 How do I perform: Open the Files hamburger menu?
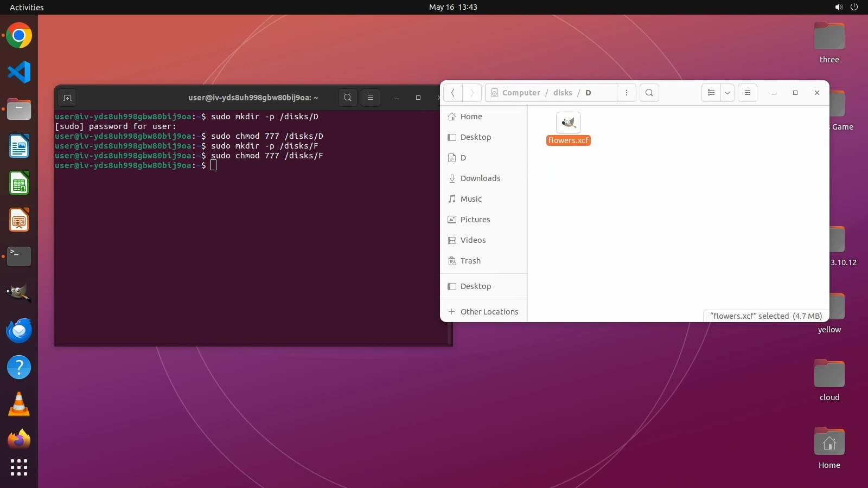pos(747,93)
